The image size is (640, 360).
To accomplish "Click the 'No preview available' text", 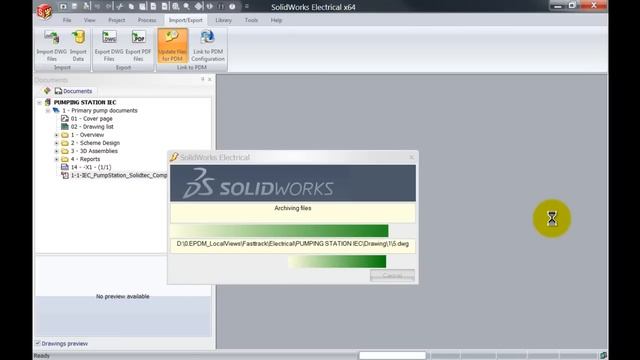I will [122, 296].
